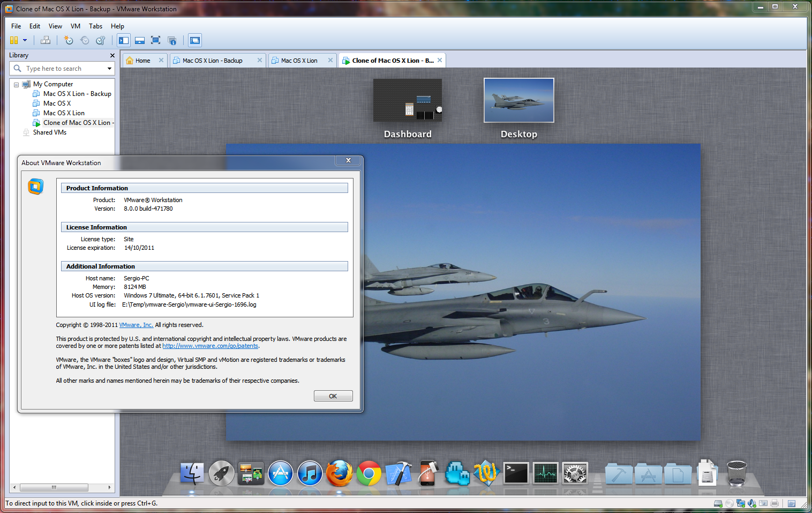Open the Applications folder stack in the dock
The width and height of the screenshot is (812, 513).
point(649,474)
